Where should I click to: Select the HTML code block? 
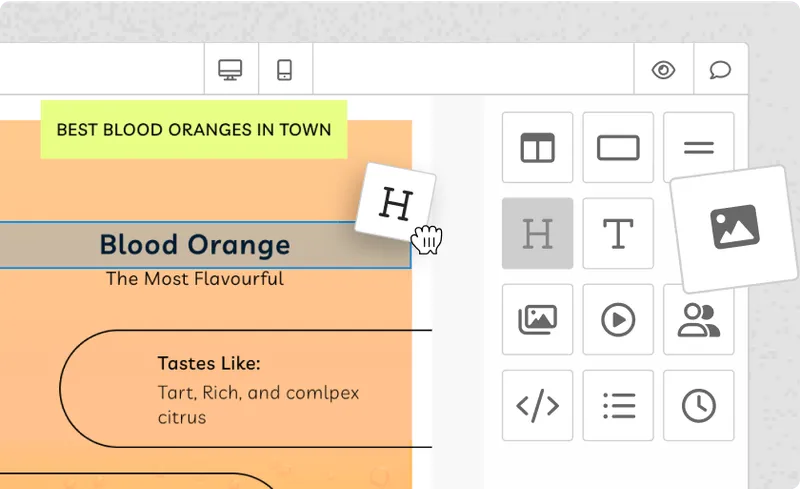click(537, 405)
